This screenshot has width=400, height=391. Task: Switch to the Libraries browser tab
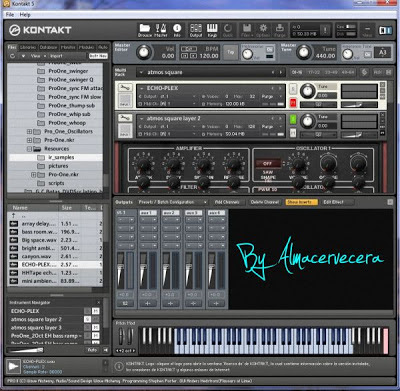[28, 47]
